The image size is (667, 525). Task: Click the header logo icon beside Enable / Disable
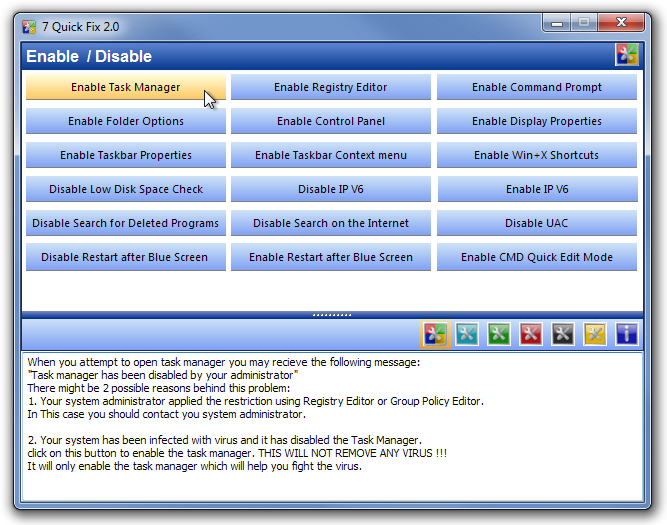(x=627, y=55)
